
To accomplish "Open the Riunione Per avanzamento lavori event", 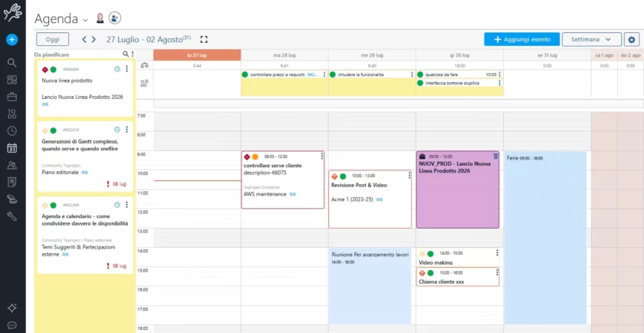I will tap(370, 286).
